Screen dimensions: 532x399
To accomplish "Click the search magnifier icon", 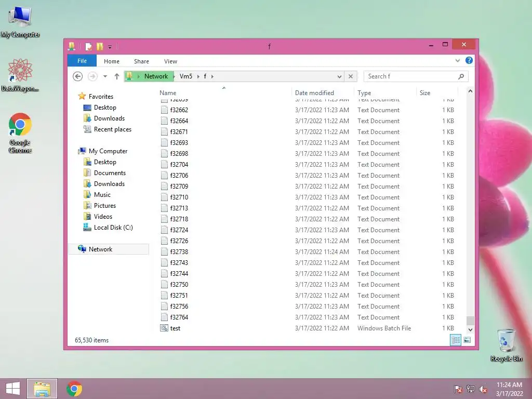I will tap(461, 76).
